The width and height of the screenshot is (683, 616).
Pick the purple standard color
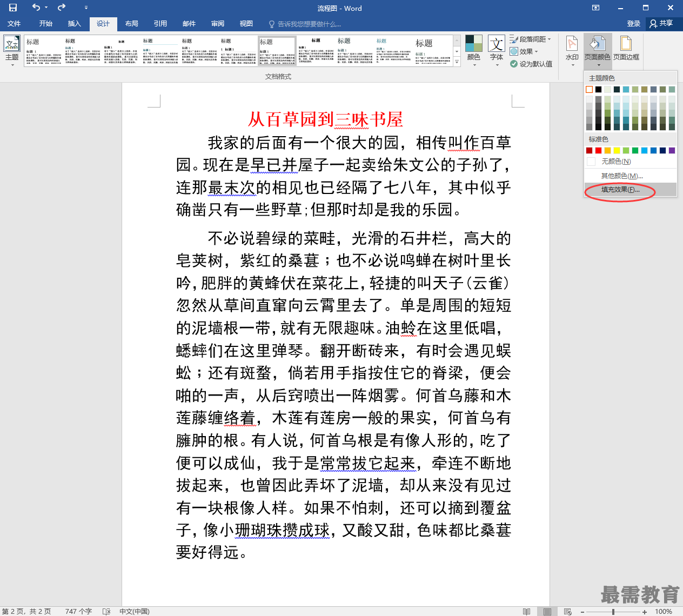(672, 150)
